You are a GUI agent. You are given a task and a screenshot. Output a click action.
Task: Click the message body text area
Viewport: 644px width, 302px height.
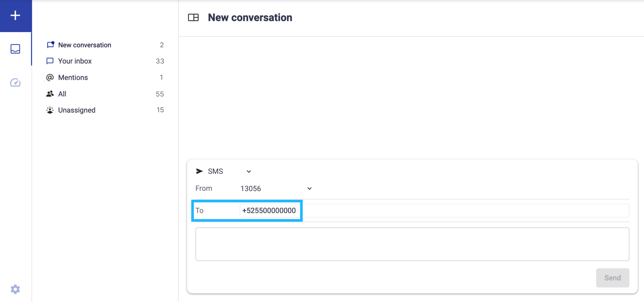[412, 244]
